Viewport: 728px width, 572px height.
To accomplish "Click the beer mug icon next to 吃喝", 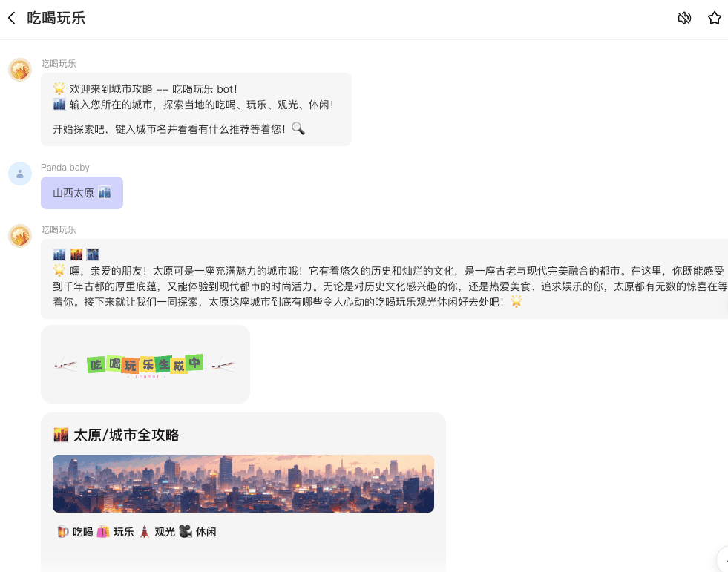I will [x=63, y=531].
